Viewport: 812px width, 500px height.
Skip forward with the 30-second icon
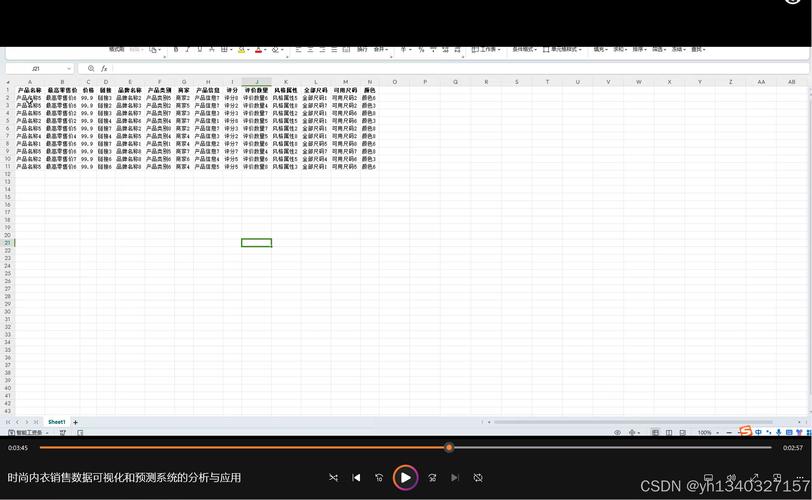[x=432, y=478]
